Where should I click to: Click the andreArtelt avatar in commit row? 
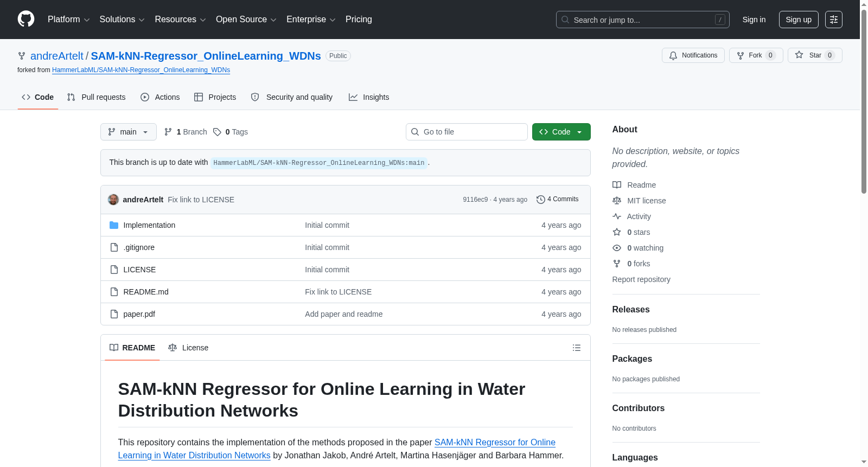tap(113, 200)
